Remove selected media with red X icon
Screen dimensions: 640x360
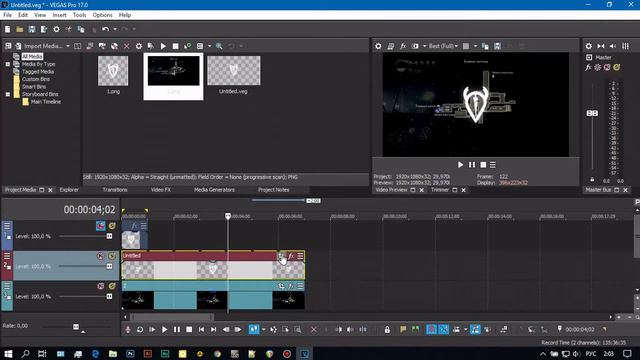(x=127, y=46)
